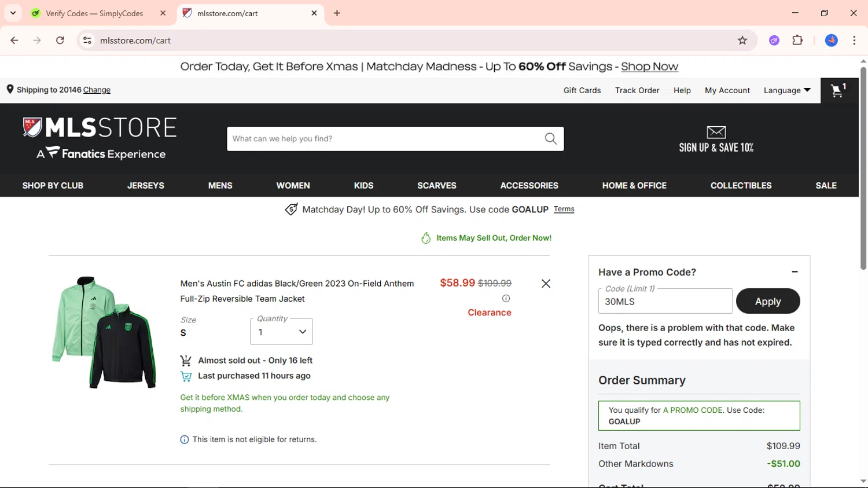868x488 pixels.
Task: Click Items May Sell Out, Order Now! text
Action: (494, 238)
